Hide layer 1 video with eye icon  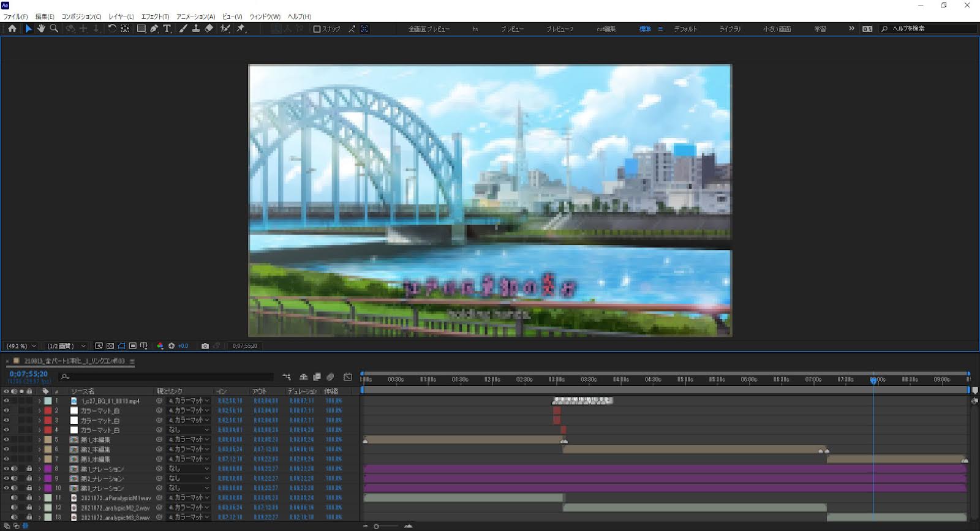coord(7,401)
